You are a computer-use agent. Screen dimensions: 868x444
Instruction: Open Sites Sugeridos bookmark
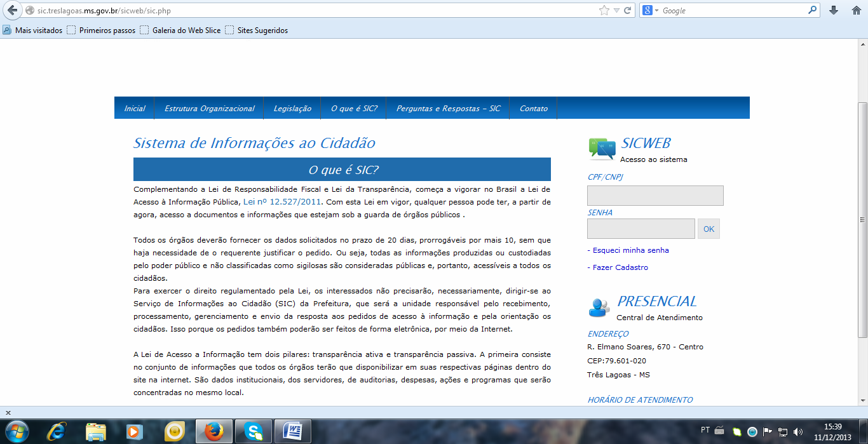pos(257,30)
